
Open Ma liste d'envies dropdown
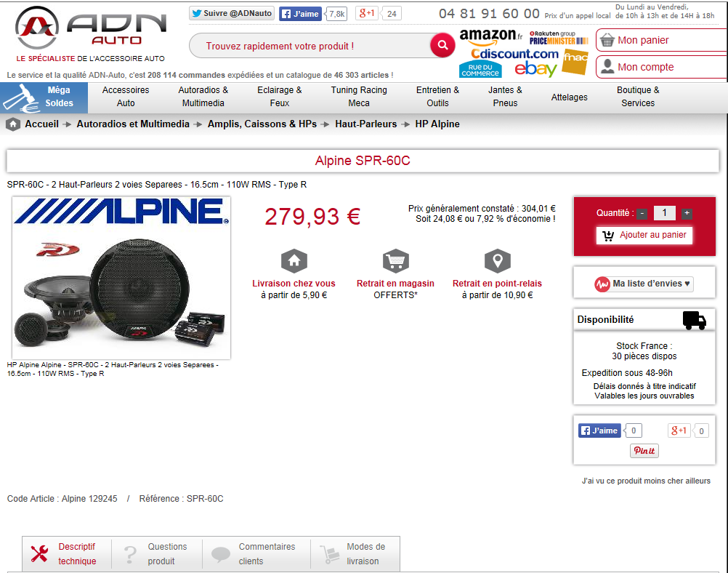(x=644, y=284)
